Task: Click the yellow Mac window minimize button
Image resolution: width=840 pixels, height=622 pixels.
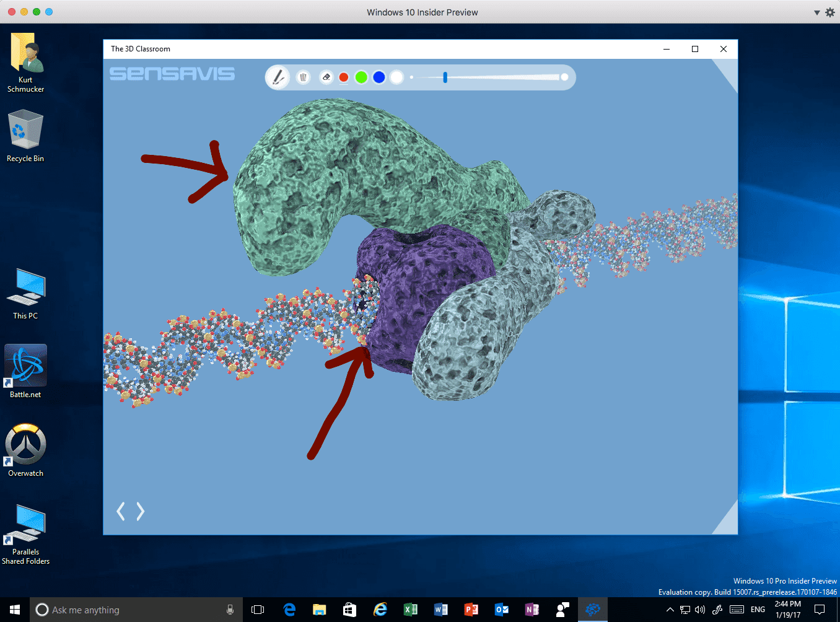Action: (x=24, y=12)
